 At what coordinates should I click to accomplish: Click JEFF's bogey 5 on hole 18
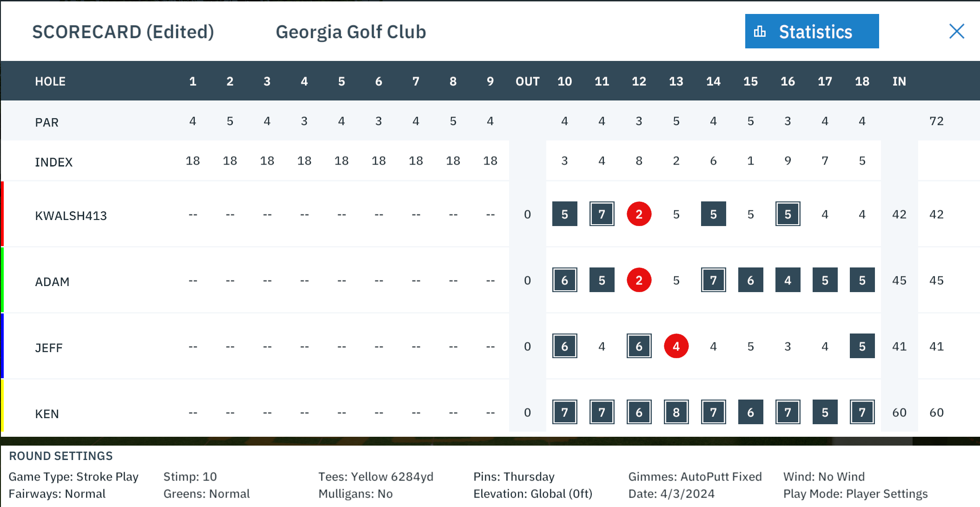coord(862,346)
